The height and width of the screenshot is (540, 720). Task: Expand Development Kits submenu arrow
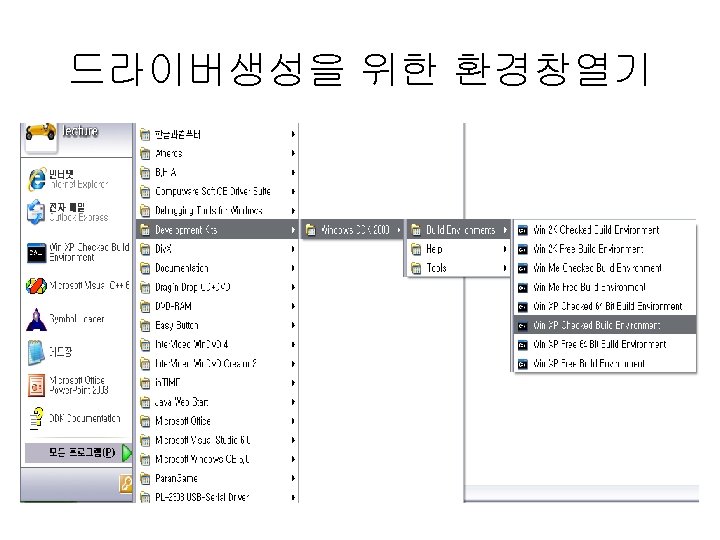coord(293,230)
